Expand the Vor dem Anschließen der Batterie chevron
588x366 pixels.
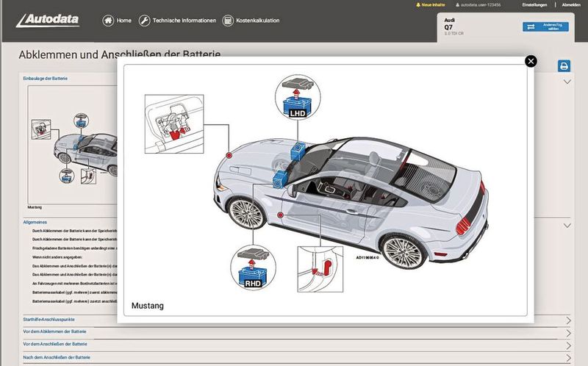click(568, 345)
